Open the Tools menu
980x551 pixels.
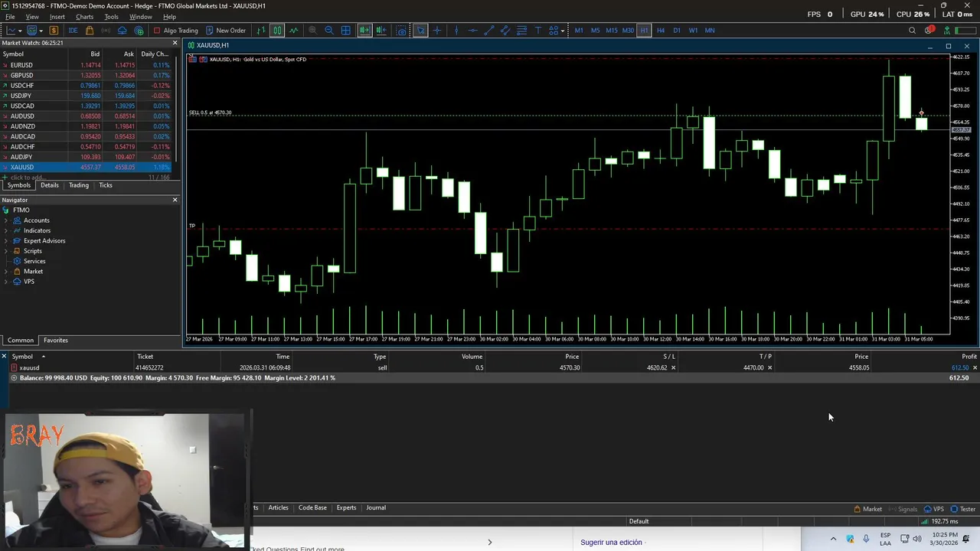[x=112, y=17]
